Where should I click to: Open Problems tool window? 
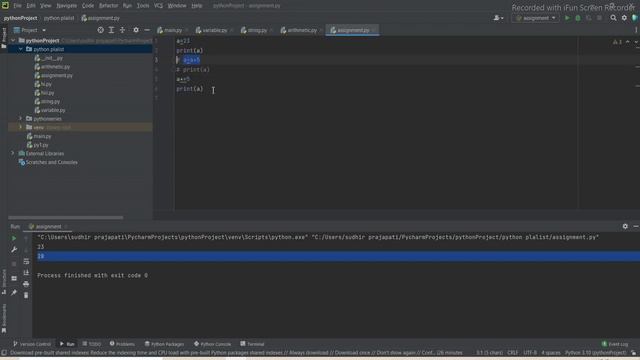[x=122, y=344]
